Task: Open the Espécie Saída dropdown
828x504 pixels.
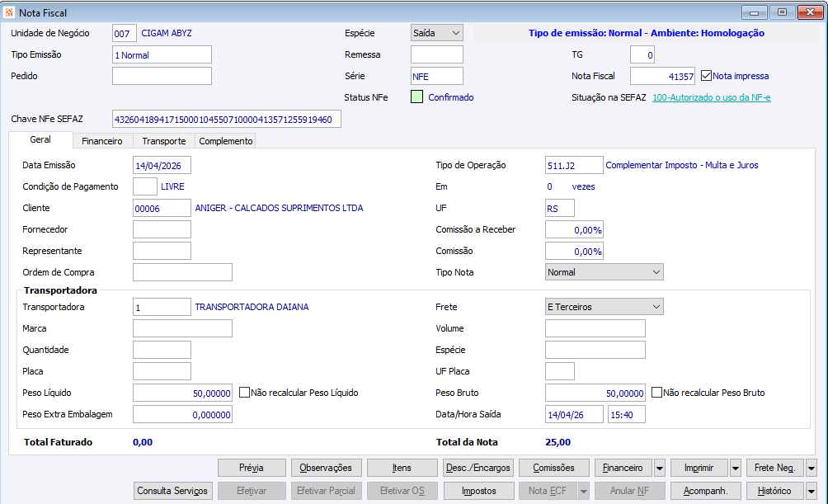Action: click(x=437, y=33)
